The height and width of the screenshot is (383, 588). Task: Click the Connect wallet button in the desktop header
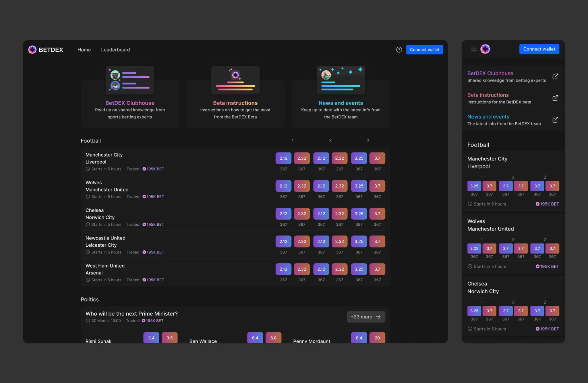click(425, 49)
